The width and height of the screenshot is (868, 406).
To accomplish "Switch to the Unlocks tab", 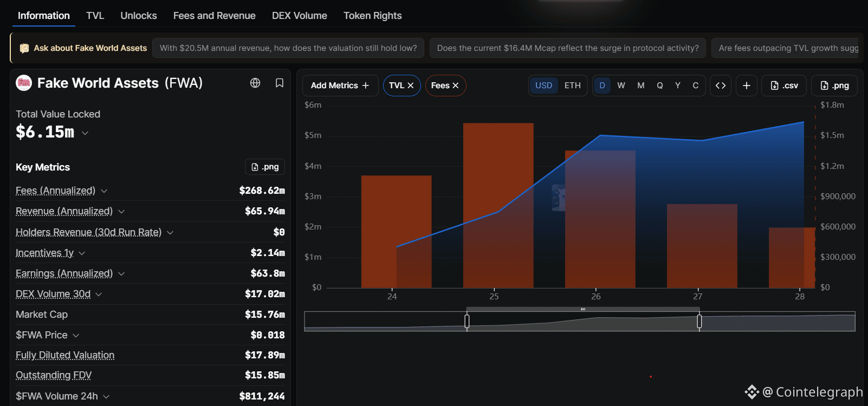I will point(139,16).
